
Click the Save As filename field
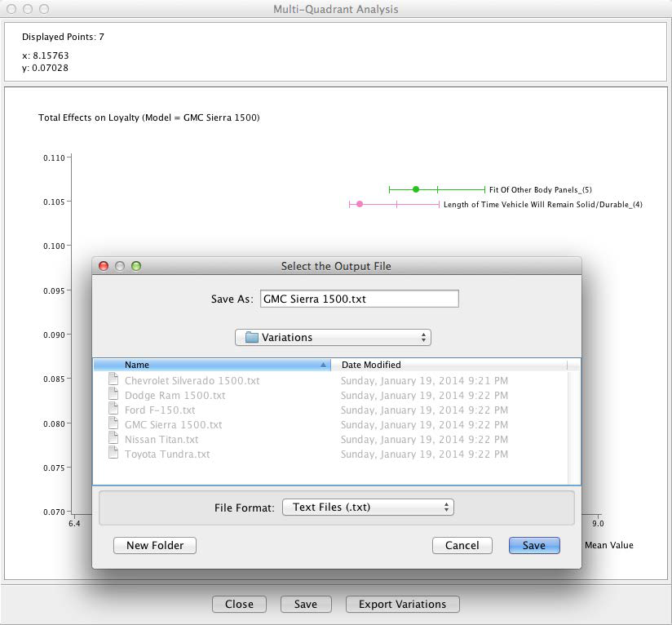(359, 299)
